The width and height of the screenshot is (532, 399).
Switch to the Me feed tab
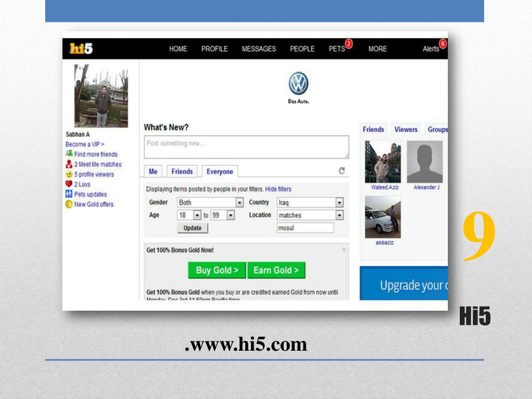pos(153,171)
